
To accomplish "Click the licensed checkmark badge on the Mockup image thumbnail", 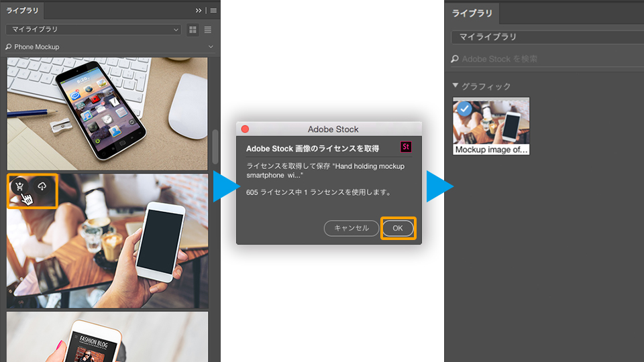I will click(x=464, y=109).
